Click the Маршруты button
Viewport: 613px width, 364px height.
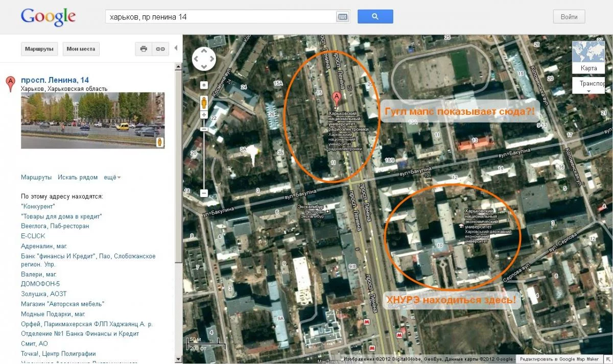click(39, 49)
